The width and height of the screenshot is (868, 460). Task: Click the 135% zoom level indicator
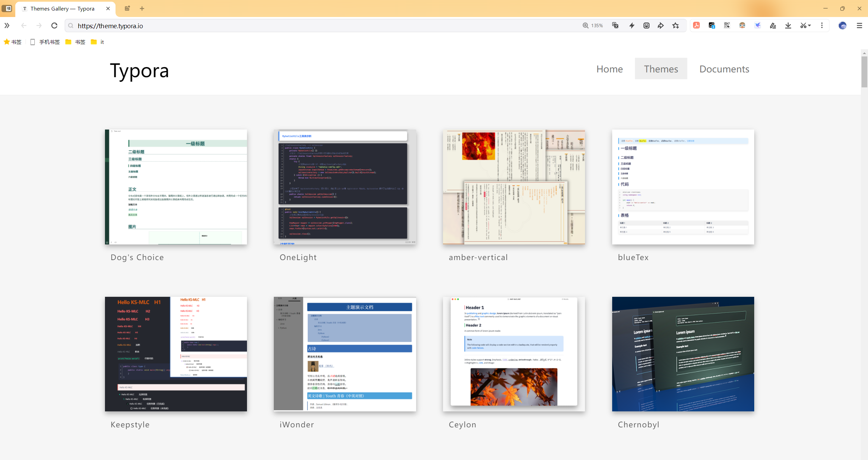[x=593, y=25]
